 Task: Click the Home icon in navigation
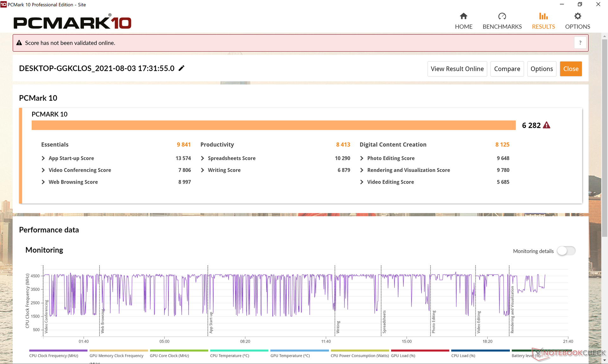point(464,16)
